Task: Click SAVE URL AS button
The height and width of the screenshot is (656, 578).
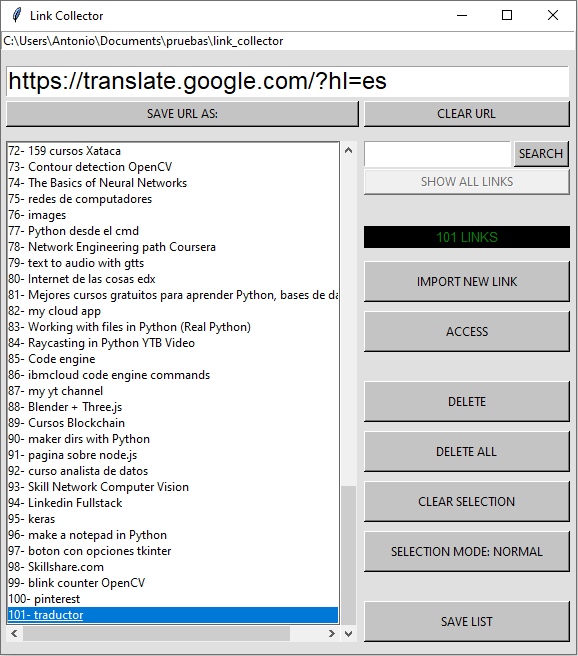Action: point(182,114)
